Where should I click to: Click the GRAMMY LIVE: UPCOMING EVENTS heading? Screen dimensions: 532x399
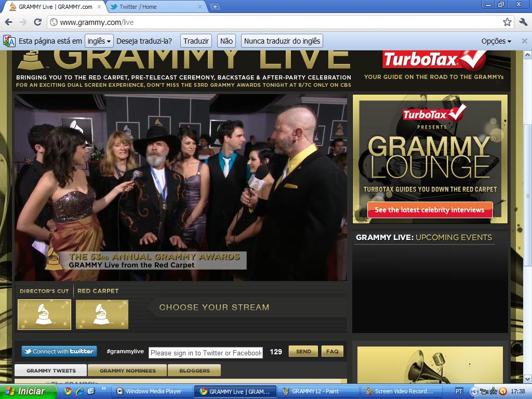pos(424,237)
